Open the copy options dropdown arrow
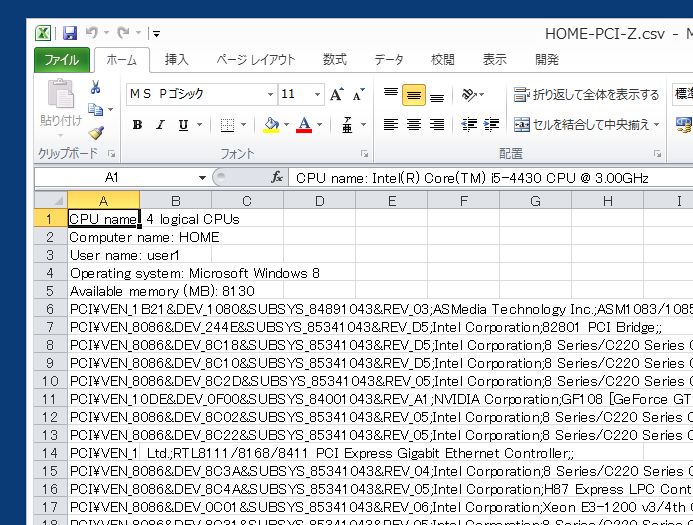This screenshot has width=693, height=525. 110,109
